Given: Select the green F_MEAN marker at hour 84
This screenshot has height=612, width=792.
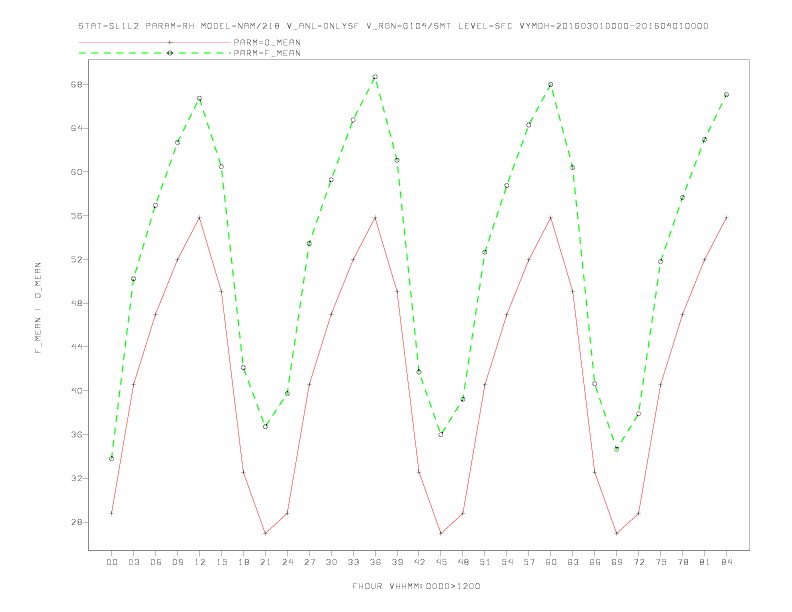Looking at the screenshot, I should pos(726,94).
